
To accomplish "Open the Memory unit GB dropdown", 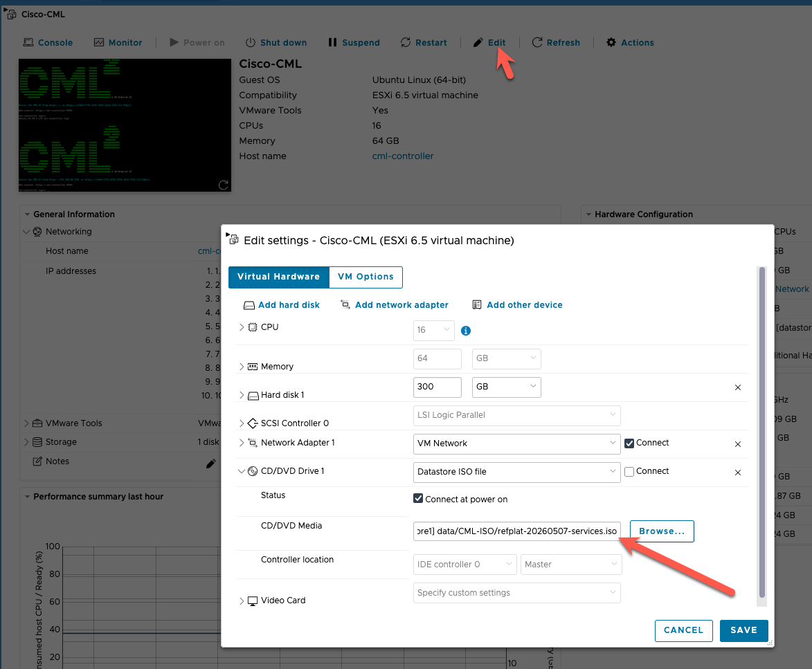I will click(x=507, y=358).
